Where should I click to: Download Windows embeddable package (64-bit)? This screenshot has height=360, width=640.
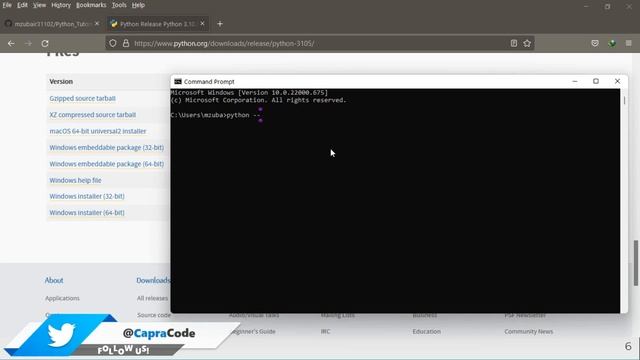click(107, 164)
